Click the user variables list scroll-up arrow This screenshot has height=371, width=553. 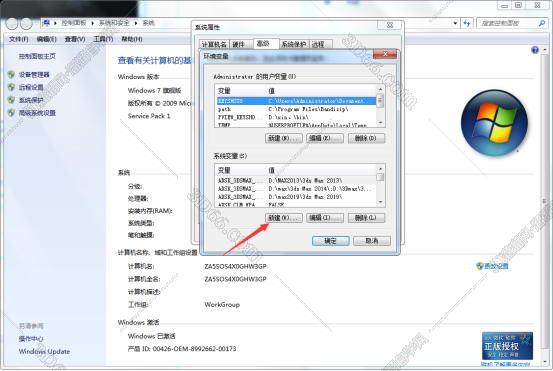point(380,89)
